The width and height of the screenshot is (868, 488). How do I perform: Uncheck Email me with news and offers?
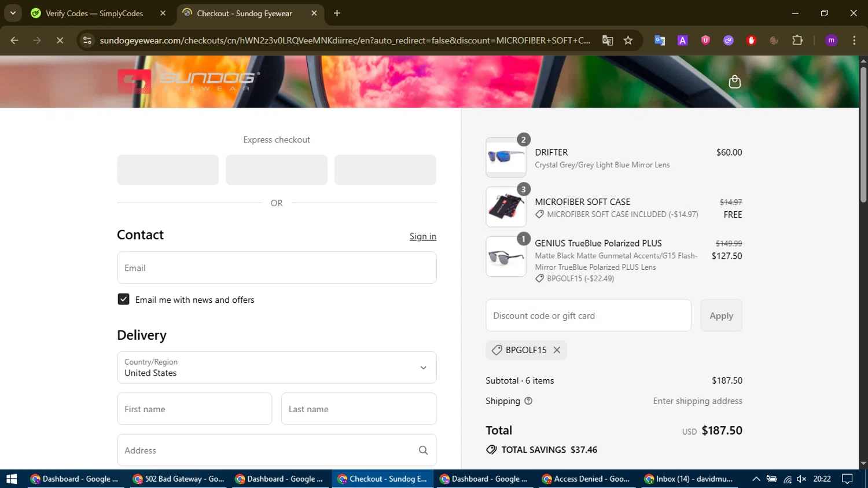coord(123,299)
